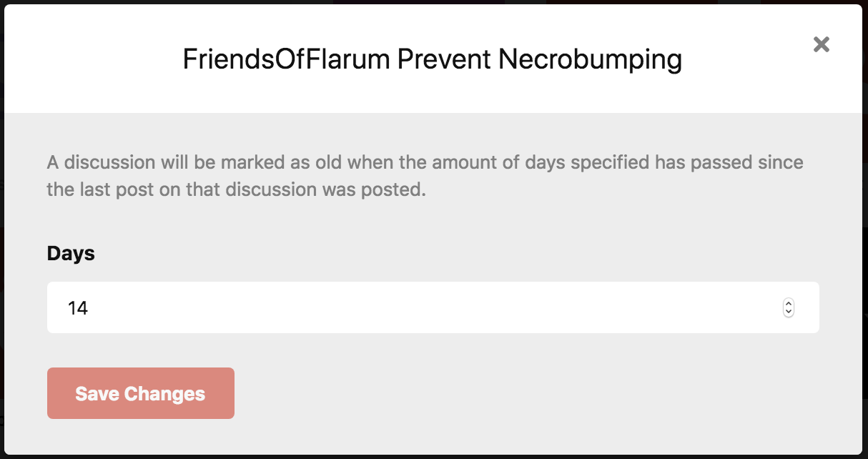
Task: Increment the days value by one
Action: (x=789, y=303)
